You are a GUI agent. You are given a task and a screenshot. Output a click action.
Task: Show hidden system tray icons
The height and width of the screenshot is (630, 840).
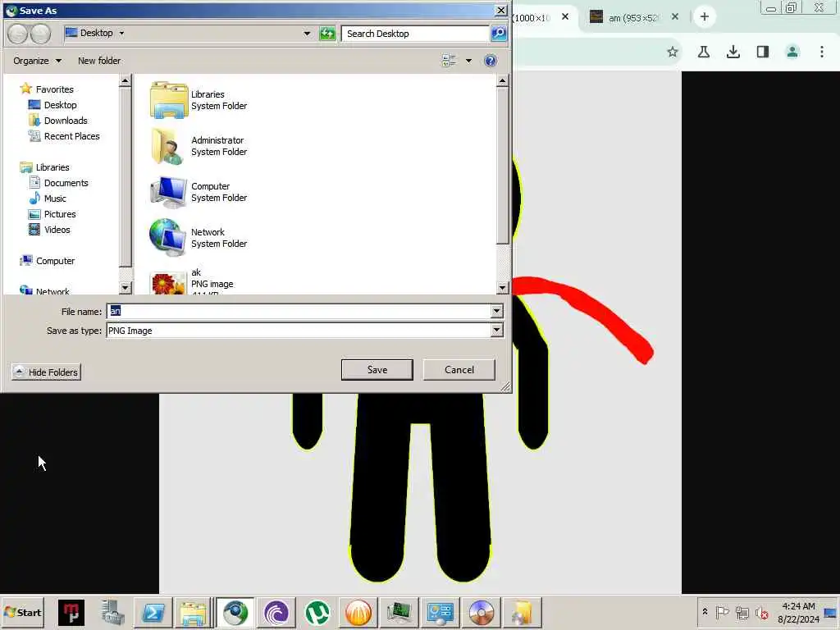pyautogui.click(x=705, y=611)
